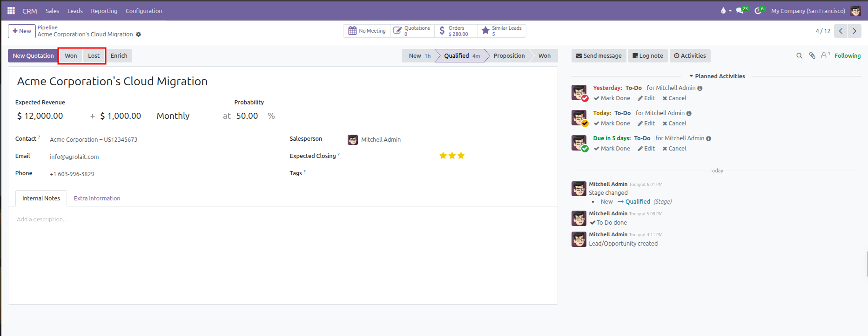
Task: Switch to the Extra Information tab
Action: coord(97,199)
